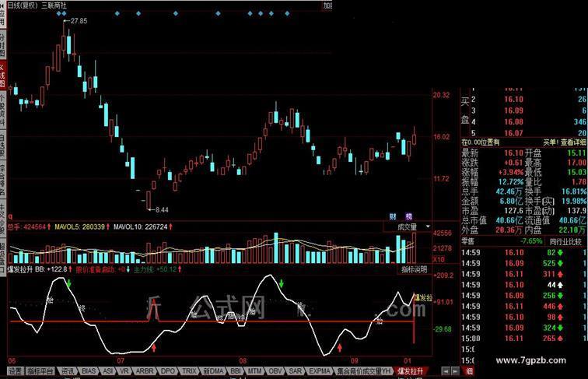Click first green down arrow in indicator

tap(69, 282)
